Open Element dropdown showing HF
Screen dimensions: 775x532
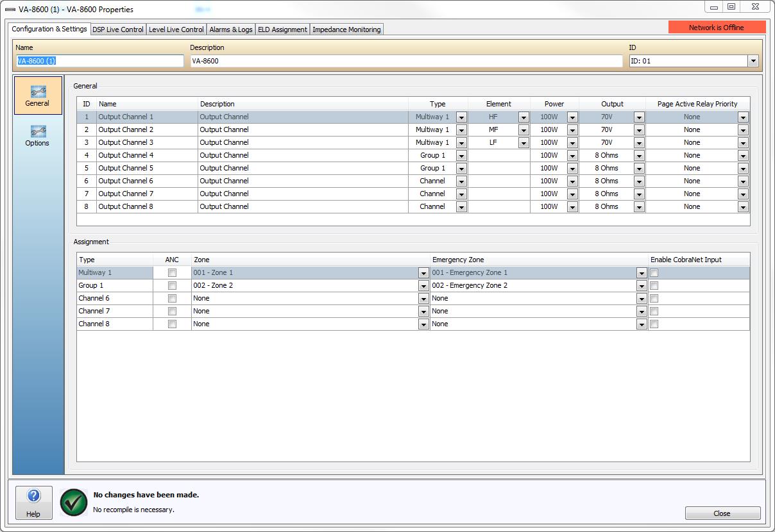tap(524, 117)
